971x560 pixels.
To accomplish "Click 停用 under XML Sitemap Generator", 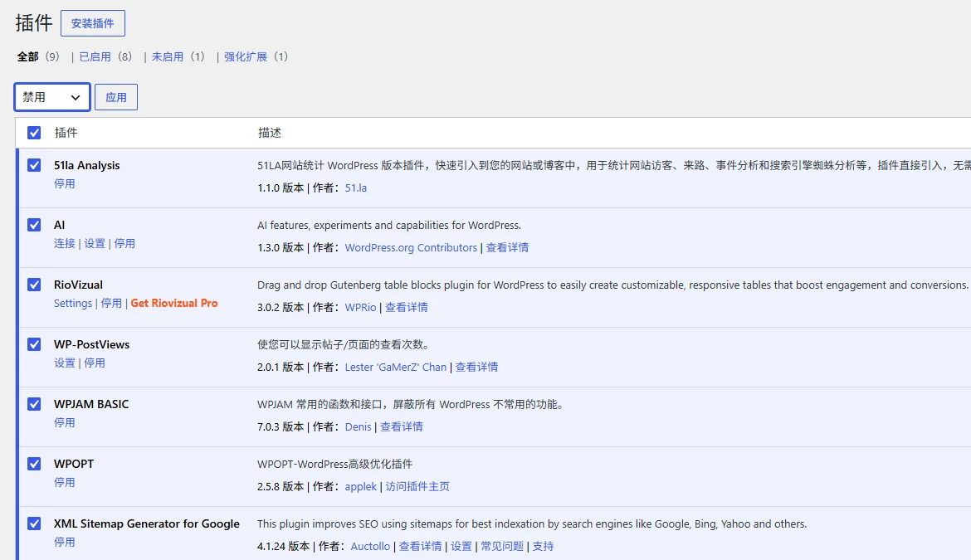I will coord(65,542).
